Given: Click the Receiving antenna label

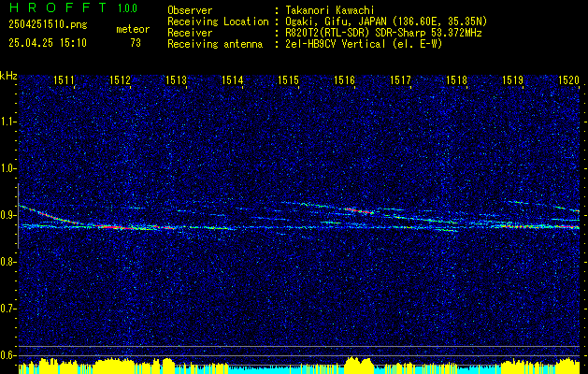Looking at the screenshot, I should [215, 44].
